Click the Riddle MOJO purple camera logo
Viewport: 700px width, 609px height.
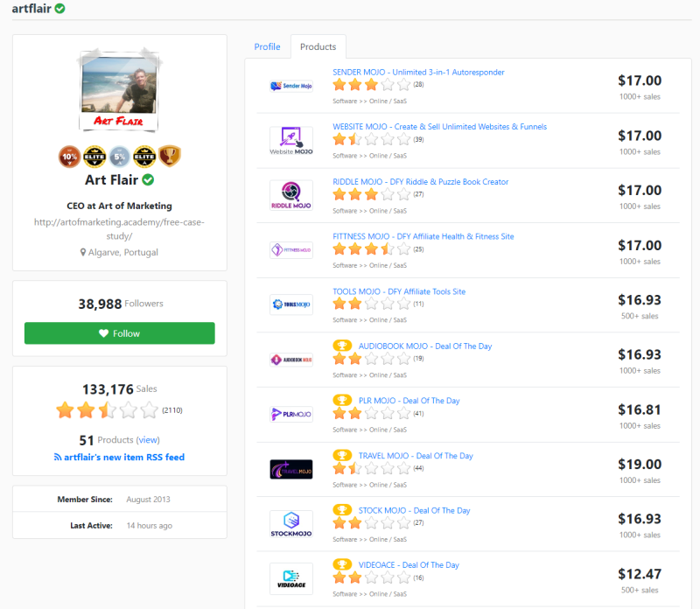pos(292,195)
